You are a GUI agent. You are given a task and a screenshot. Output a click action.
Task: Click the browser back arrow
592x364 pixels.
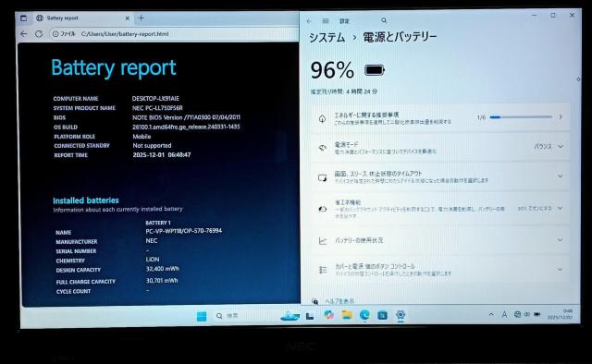point(24,33)
